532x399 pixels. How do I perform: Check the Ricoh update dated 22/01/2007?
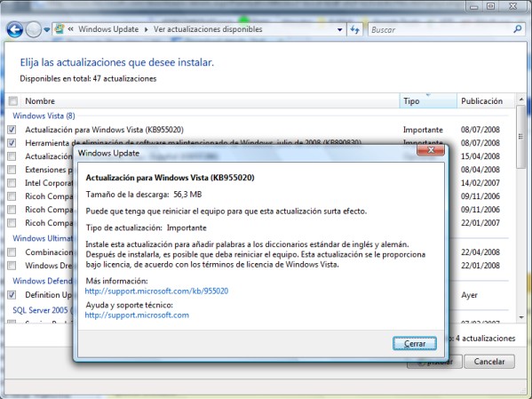point(12,223)
